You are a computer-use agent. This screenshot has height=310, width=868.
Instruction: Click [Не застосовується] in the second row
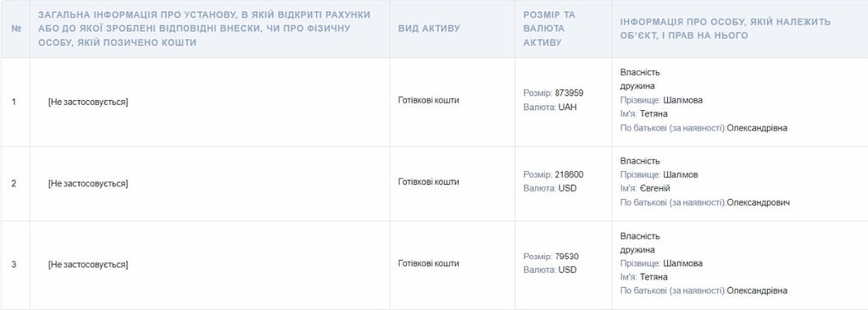click(x=88, y=183)
